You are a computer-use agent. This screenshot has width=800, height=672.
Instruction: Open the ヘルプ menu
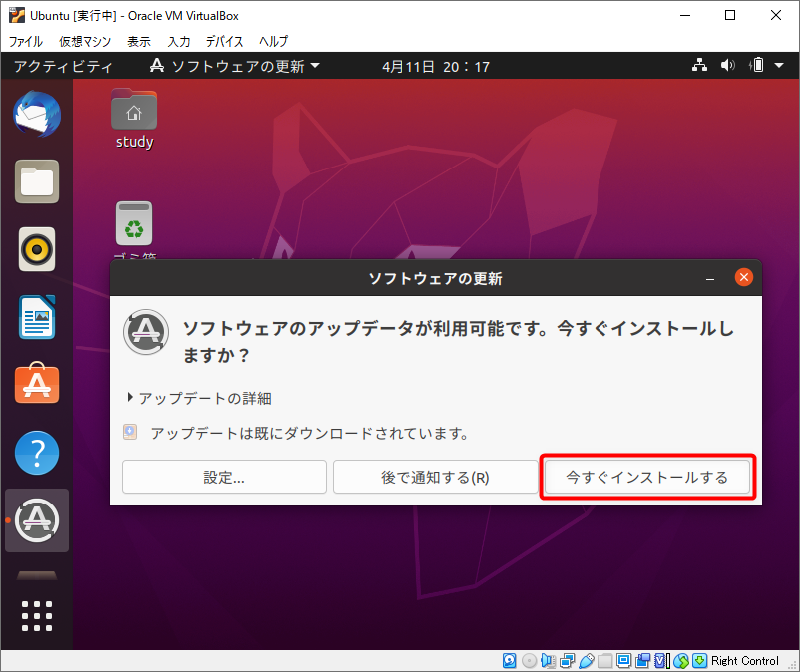coord(274,41)
